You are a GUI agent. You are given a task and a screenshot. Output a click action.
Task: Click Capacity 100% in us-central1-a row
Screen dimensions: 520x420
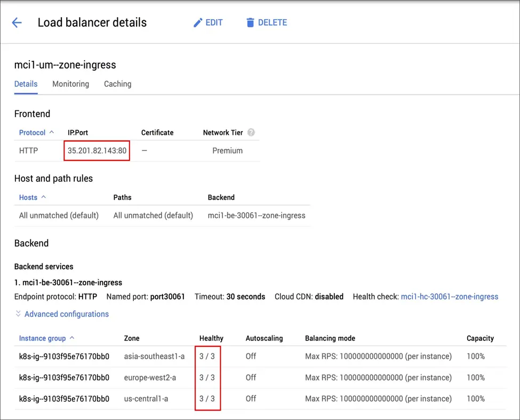pyautogui.click(x=476, y=399)
